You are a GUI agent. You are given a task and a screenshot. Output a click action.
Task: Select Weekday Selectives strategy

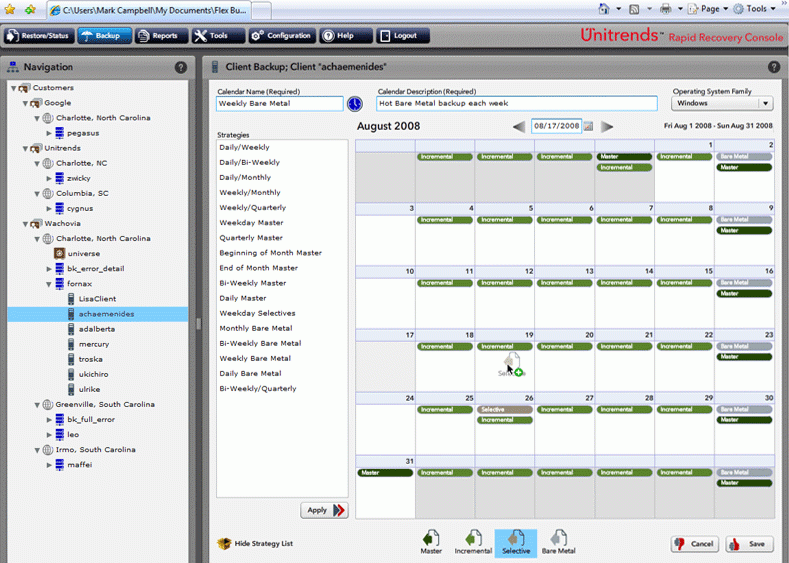pos(257,313)
